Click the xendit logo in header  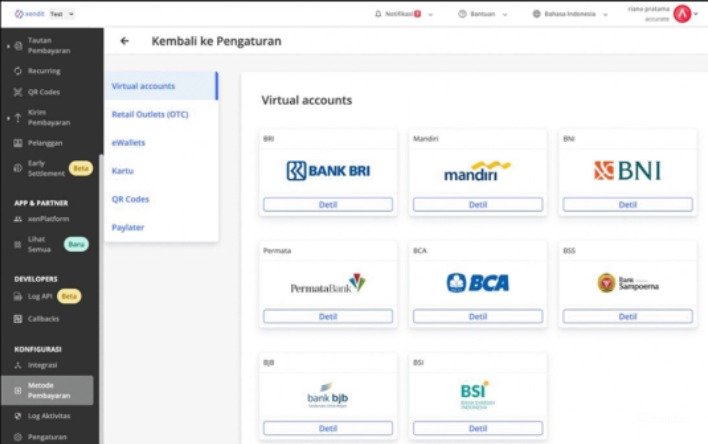tap(29, 14)
